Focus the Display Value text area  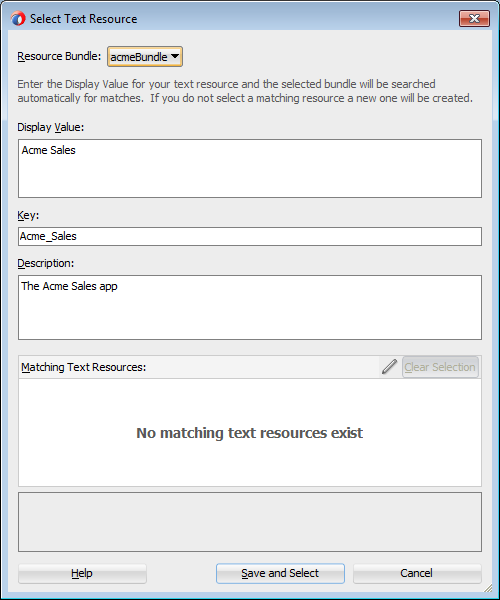[x=250, y=168]
